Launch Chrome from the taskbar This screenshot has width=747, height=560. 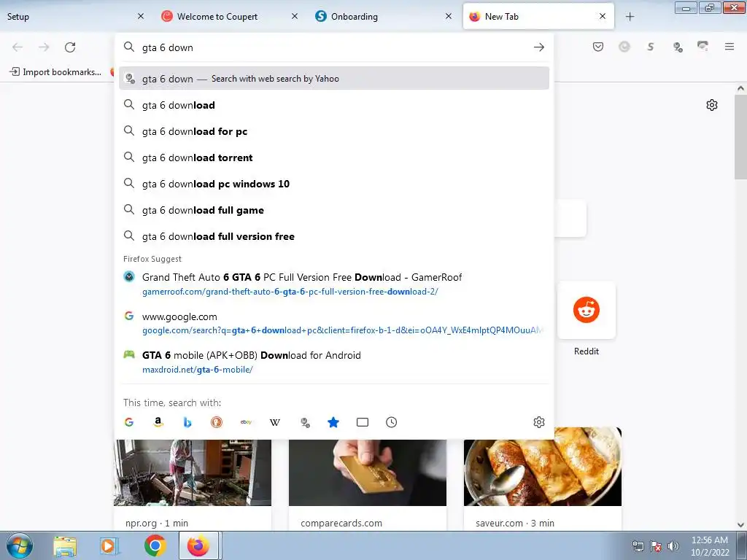pyautogui.click(x=155, y=545)
